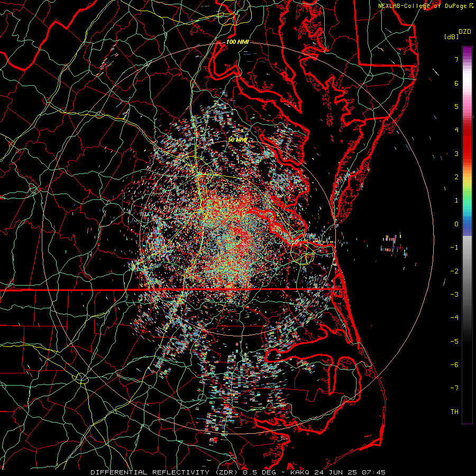Select the 0 scale value
The image size is (476, 476).
(x=456, y=224)
